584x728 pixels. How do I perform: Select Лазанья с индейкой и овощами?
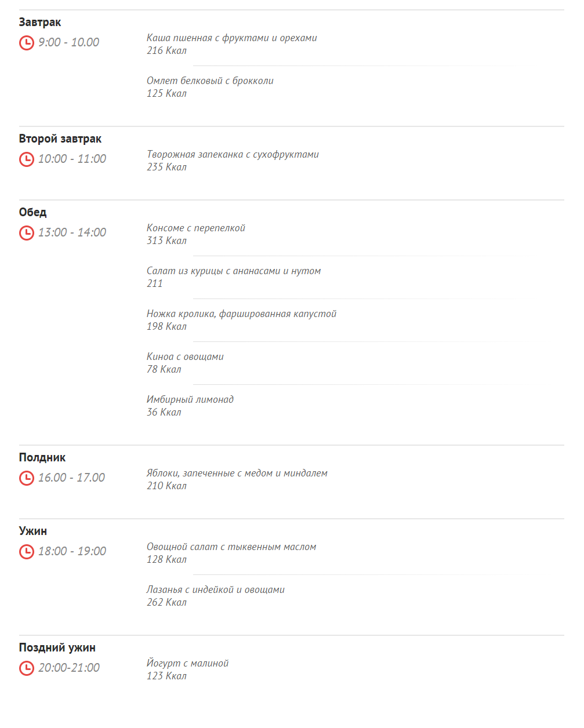pos(216,590)
